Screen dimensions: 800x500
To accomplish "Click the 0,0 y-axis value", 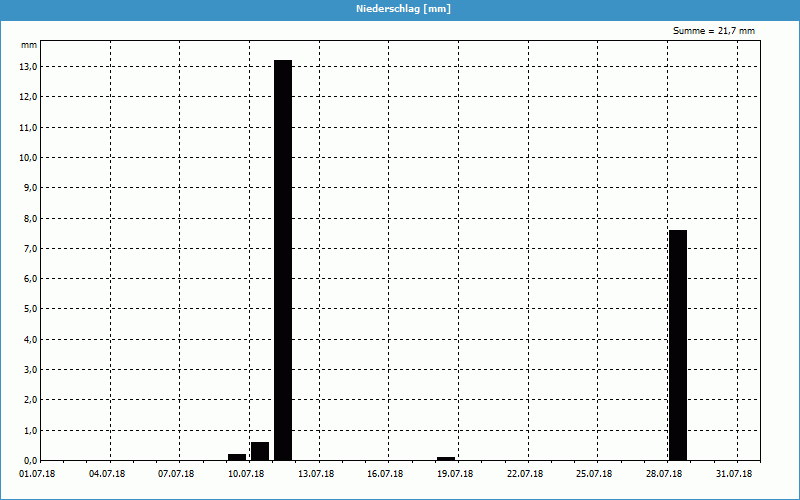I will click(x=30, y=460).
